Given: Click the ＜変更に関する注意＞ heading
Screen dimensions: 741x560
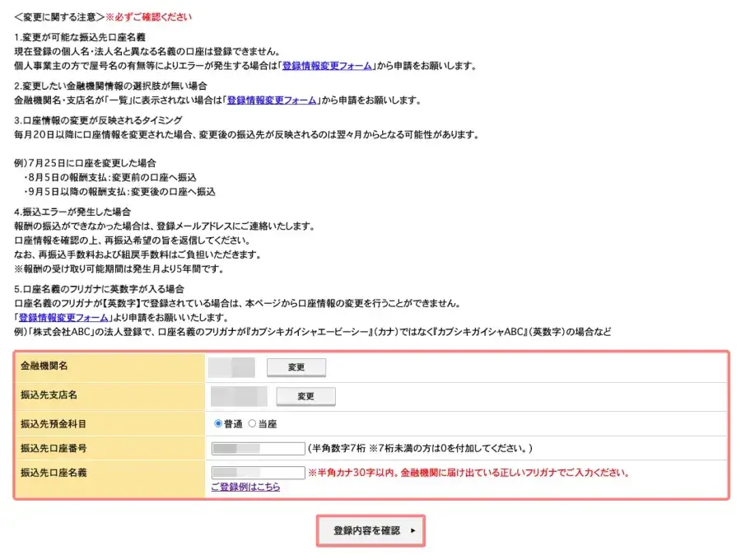Looking at the screenshot, I should tap(58, 16).
